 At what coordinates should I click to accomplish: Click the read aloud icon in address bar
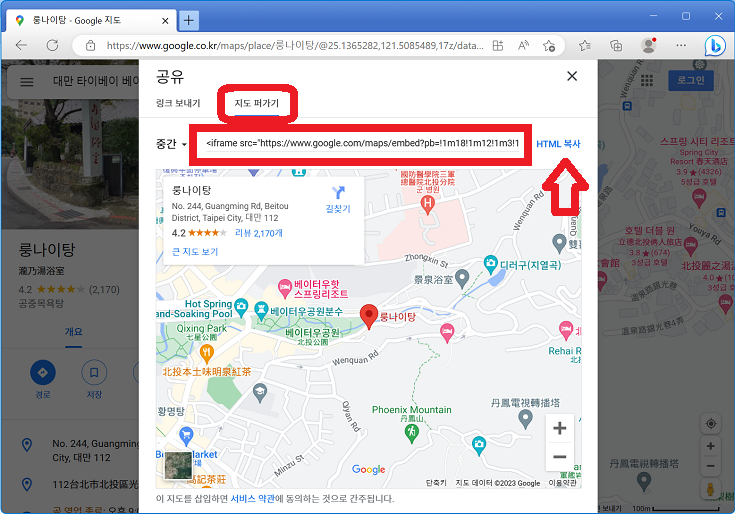523,45
